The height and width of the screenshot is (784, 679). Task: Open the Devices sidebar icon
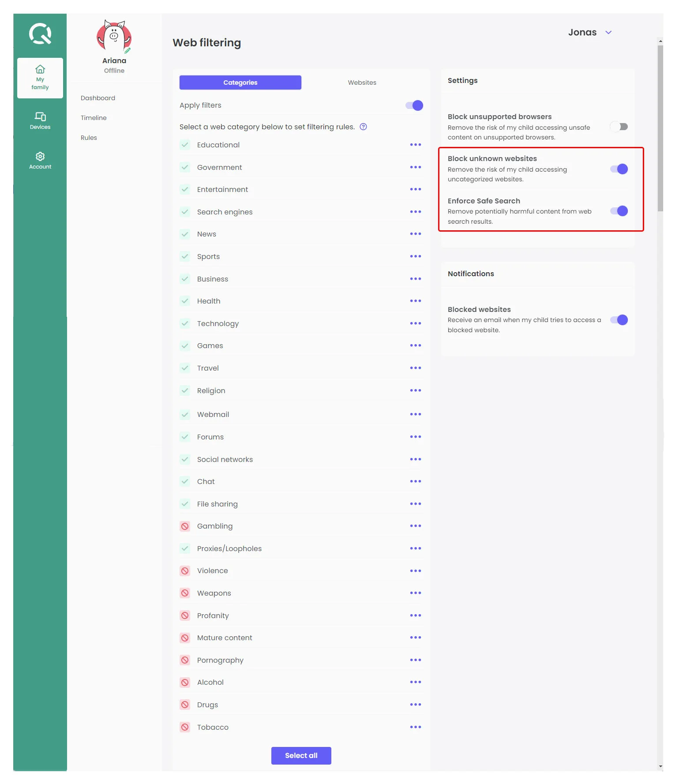(x=40, y=116)
